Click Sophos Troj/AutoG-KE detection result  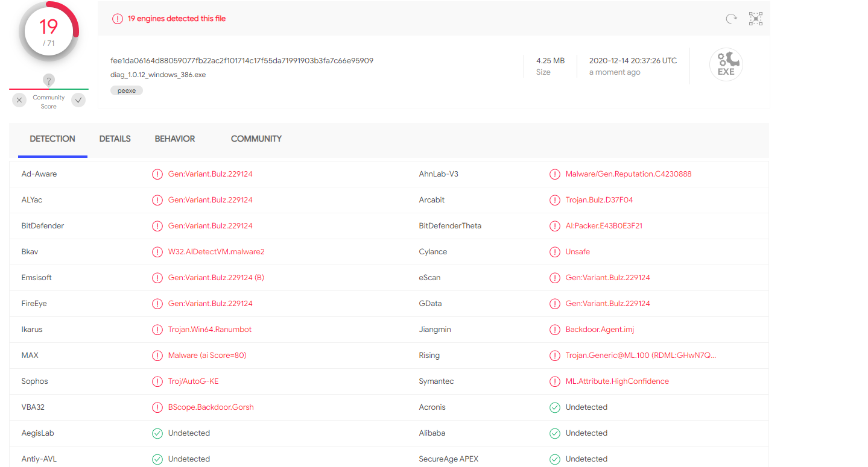(193, 381)
